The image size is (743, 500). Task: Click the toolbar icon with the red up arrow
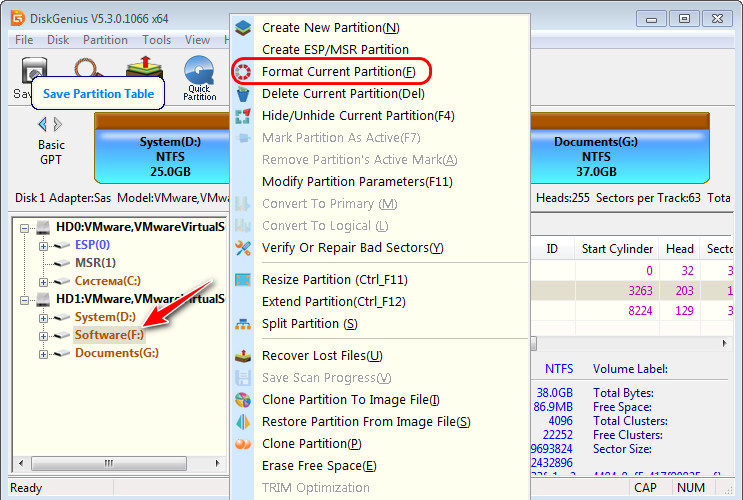(145, 66)
